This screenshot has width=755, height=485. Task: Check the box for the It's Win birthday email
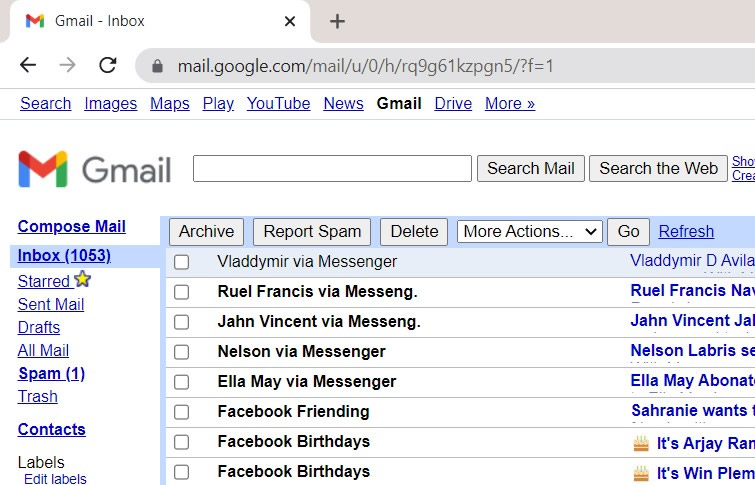click(182, 472)
